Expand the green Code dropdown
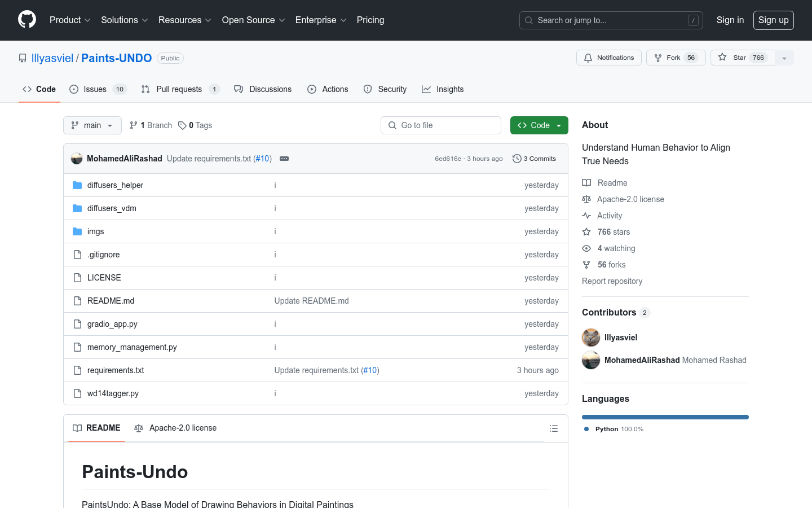The image size is (812, 508). click(539, 125)
